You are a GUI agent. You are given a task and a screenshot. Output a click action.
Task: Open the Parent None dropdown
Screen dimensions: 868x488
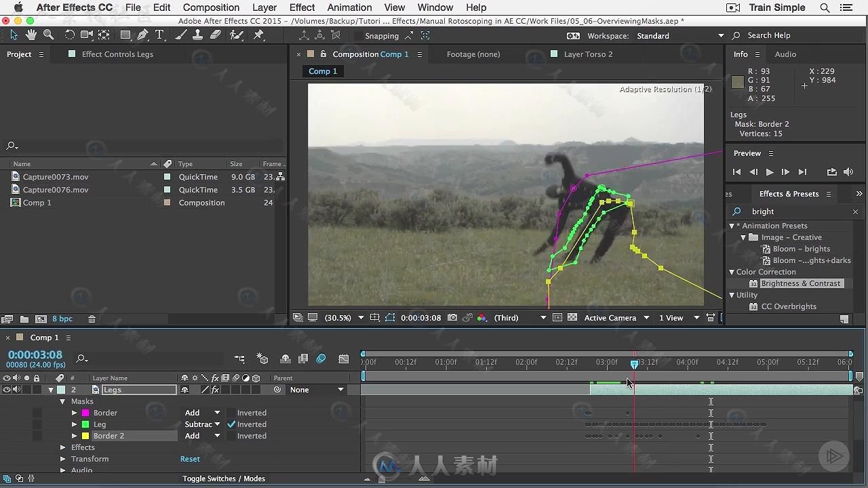click(x=317, y=390)
